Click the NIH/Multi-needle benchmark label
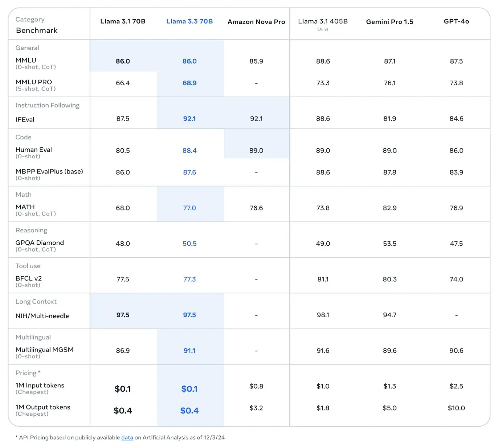 coord(42,316)
